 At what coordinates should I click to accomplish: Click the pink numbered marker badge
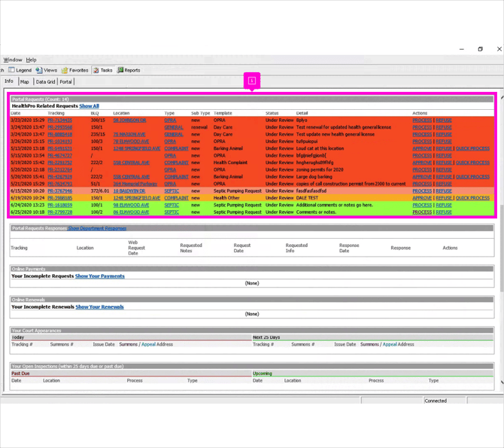[252, 81]
